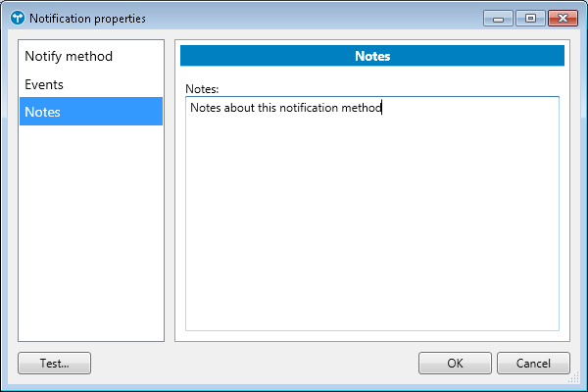The image size is (588, 392).
Task: Place cursor after "method" in the notes text
Action: click(382, 108)
